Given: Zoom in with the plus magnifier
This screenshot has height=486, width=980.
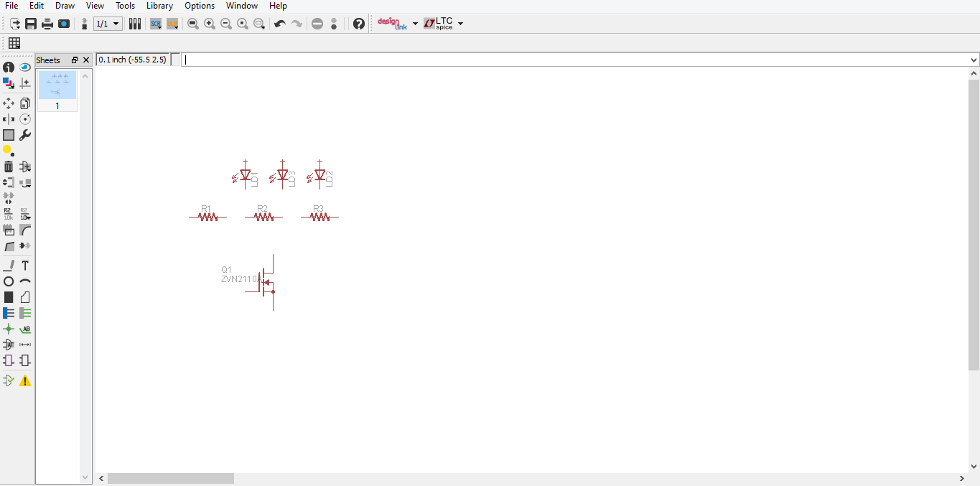Looking at the screenshot, I should pos(210,24).
